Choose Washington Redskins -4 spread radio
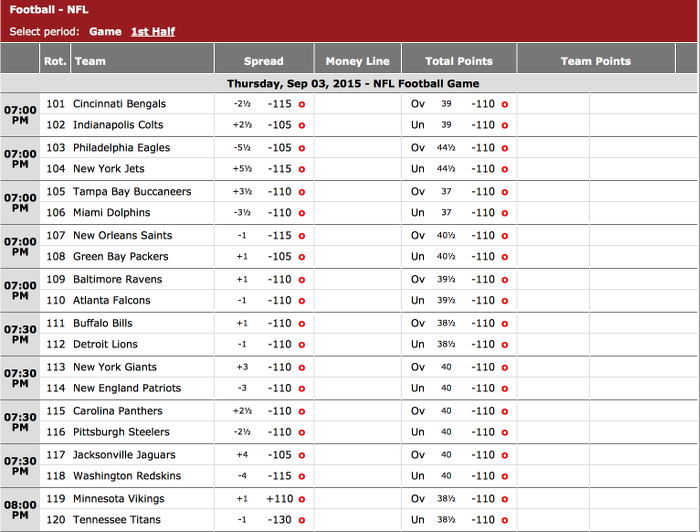 click(302, 476)
